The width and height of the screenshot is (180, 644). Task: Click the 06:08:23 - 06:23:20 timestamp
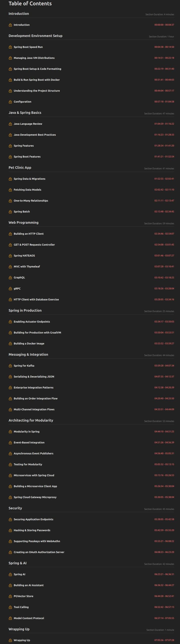pos(164,552)
